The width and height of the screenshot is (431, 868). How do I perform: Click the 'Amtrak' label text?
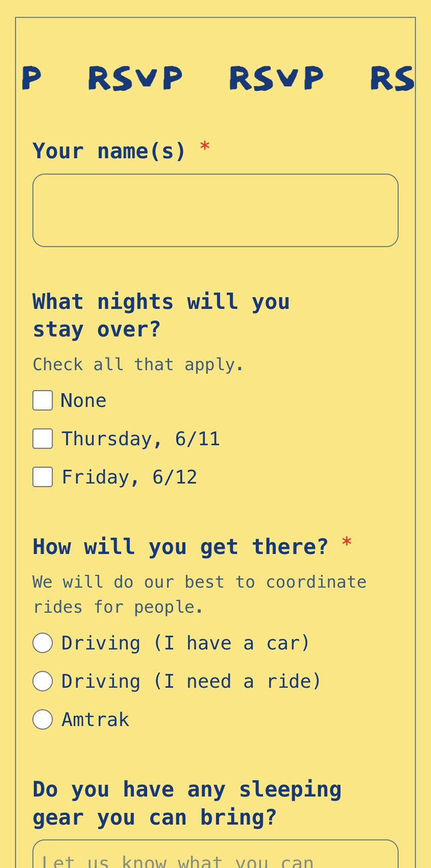tap(95, 720)
